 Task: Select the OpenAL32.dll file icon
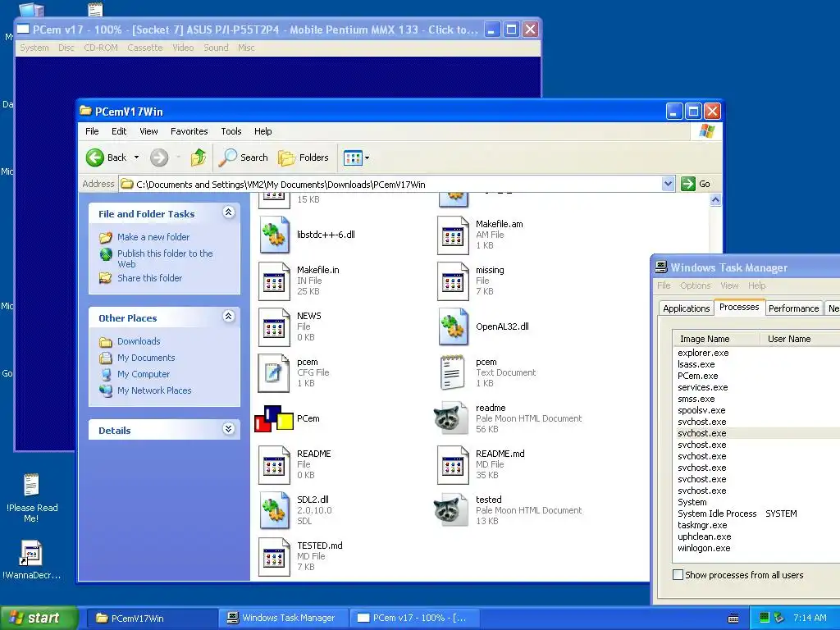[x=453, y=326]
